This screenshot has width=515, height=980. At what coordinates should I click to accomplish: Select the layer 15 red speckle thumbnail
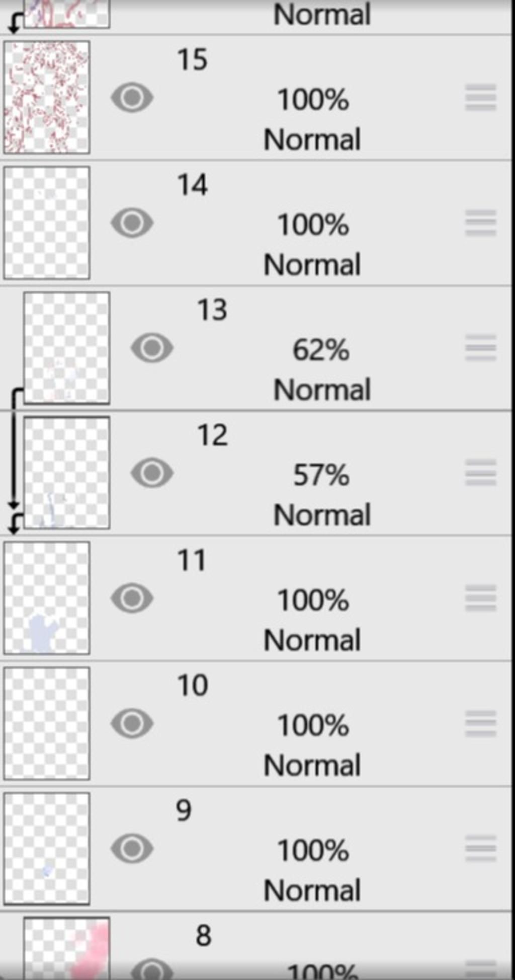(47, 98)
